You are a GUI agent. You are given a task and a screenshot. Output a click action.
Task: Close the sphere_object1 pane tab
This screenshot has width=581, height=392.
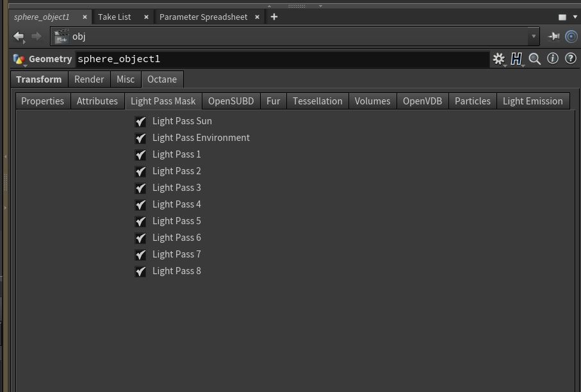pos(85,17)
